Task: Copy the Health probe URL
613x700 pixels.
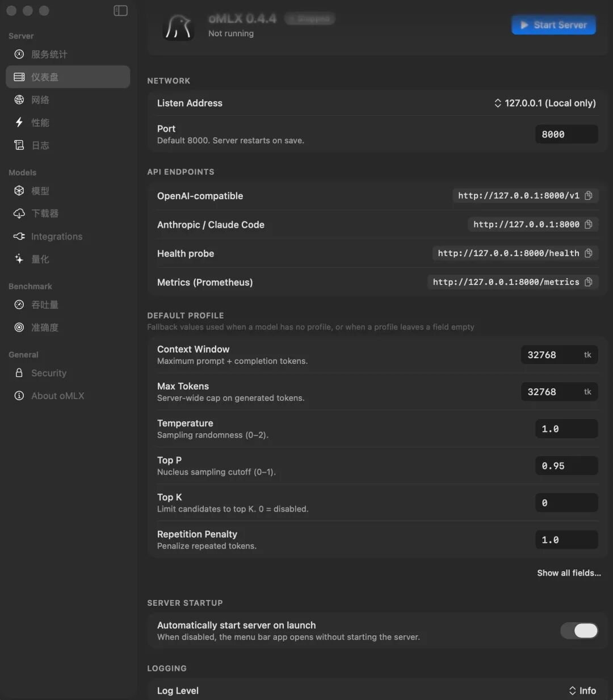Action: [x=589, y=253]
